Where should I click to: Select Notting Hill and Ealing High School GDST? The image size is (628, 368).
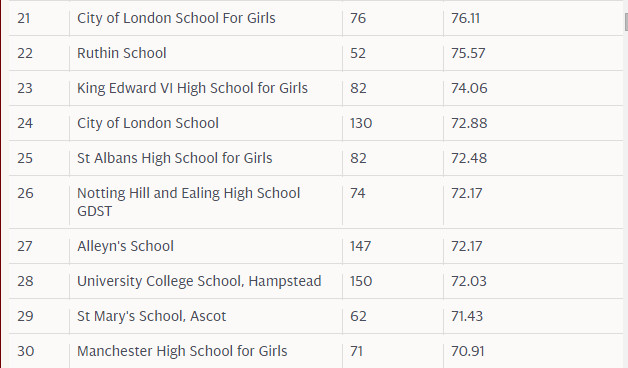[189, 202]
